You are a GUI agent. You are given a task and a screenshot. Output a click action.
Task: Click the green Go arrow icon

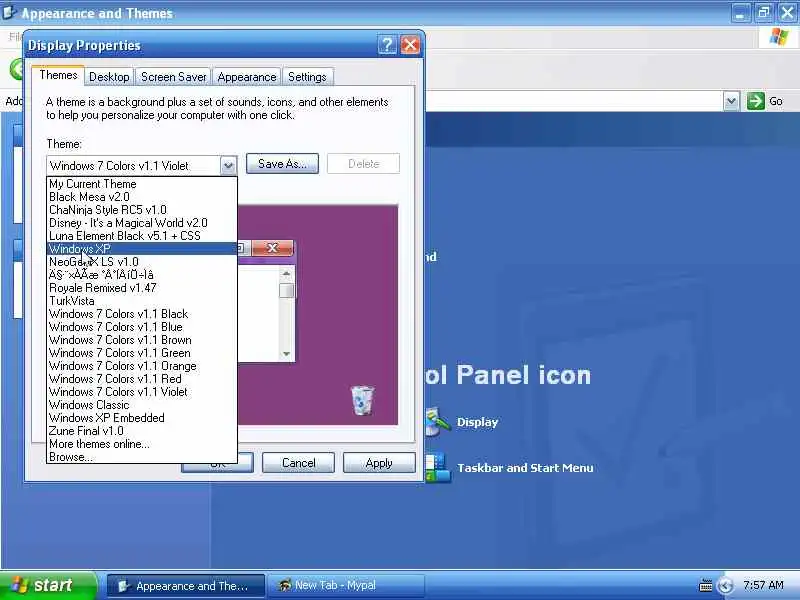[x=756, y=101]
